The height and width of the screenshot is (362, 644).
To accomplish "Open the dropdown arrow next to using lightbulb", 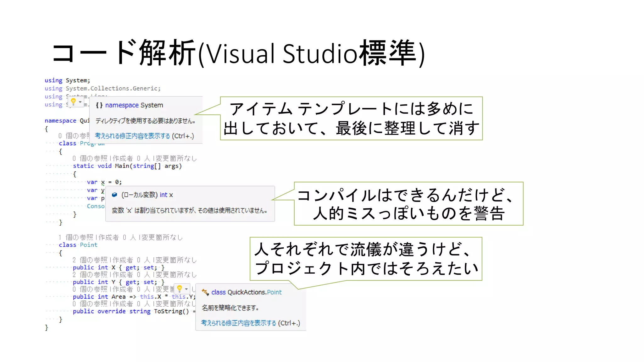I will (x=80, y=102).
